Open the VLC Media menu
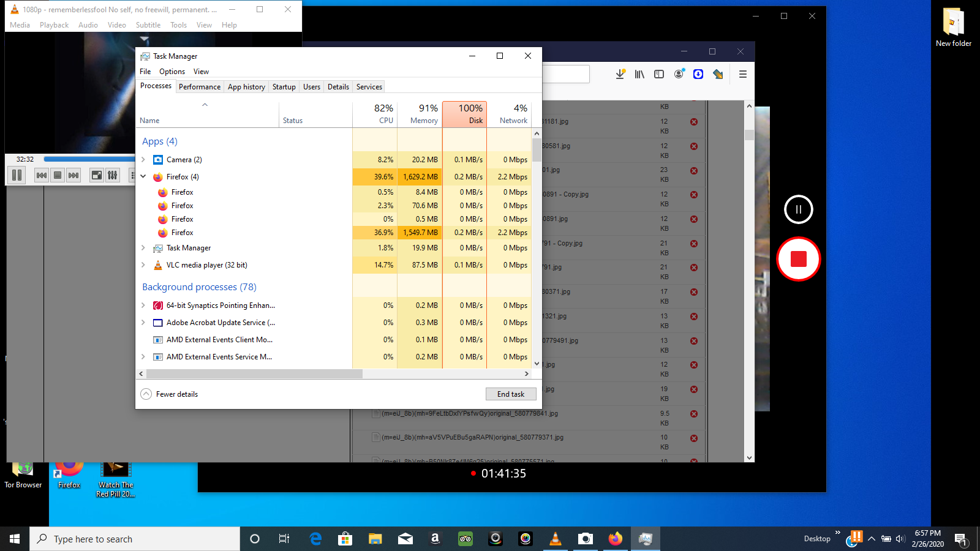 [x=20, y=25]
